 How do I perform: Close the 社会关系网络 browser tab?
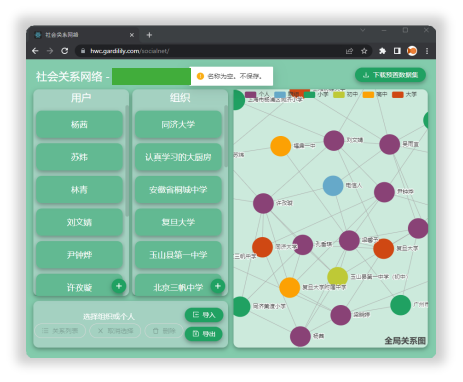click(132, 35)
